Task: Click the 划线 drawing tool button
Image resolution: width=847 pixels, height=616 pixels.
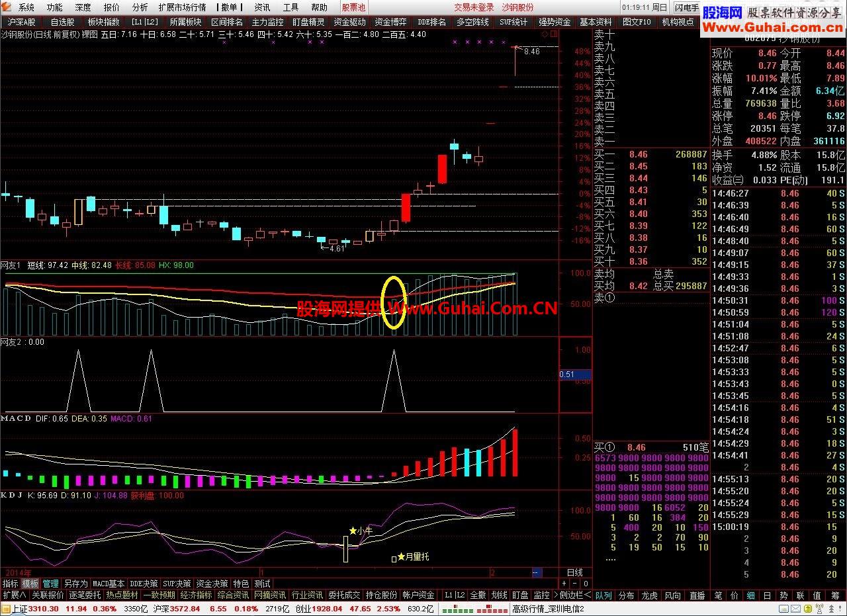Action: tap(499, 595)
